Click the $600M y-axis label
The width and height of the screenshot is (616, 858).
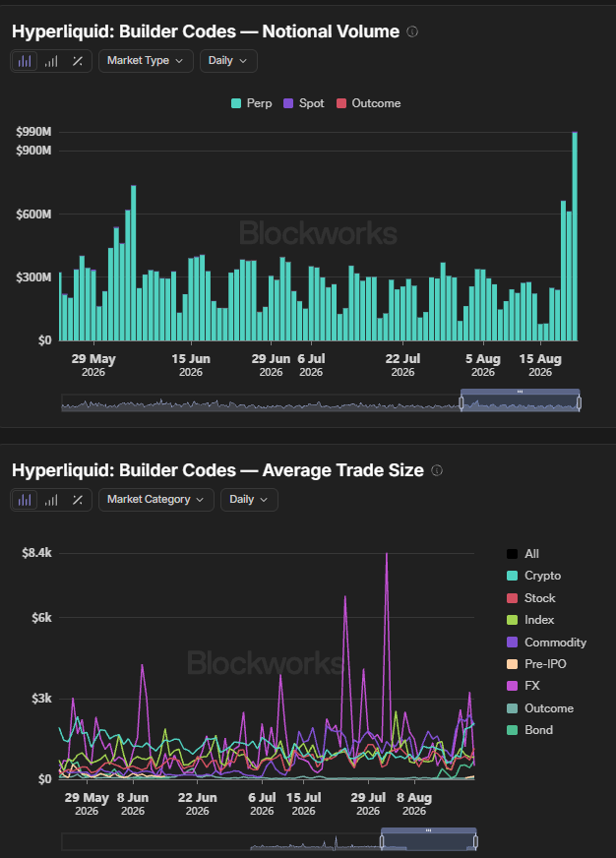[33, 214]
